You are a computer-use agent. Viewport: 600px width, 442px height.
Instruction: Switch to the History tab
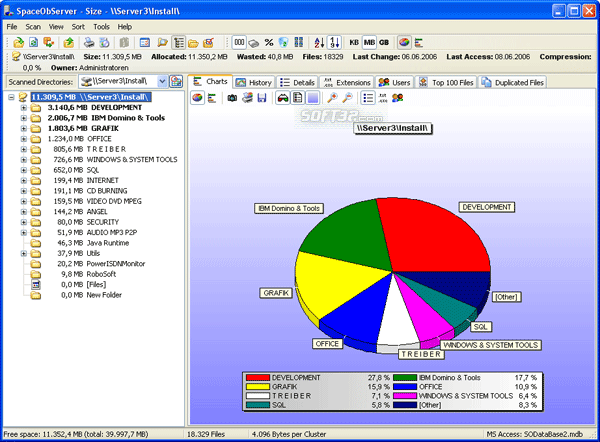click(253, 82)
